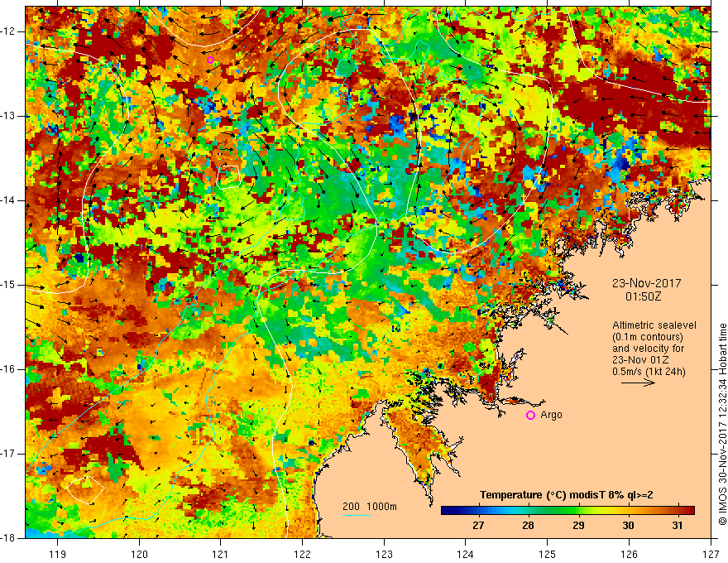Click longitude axis label '123'
Screen dimensions: 728x563
coord(384,554)
